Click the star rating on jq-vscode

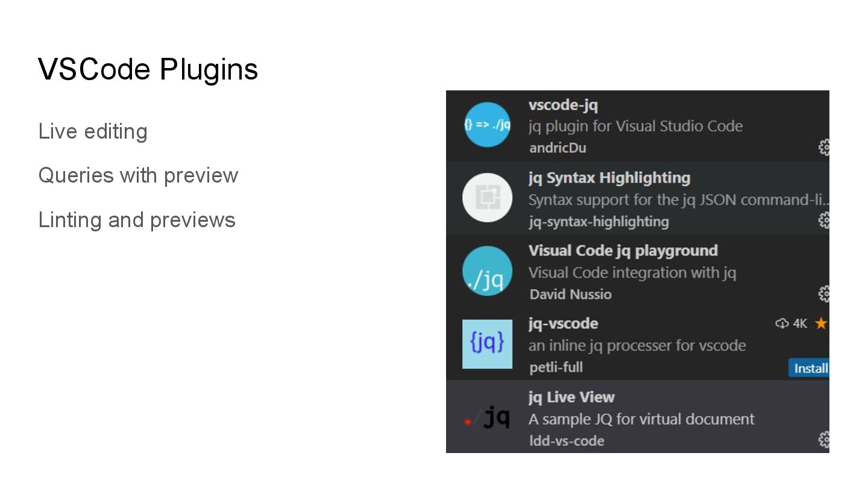(821, 324)
